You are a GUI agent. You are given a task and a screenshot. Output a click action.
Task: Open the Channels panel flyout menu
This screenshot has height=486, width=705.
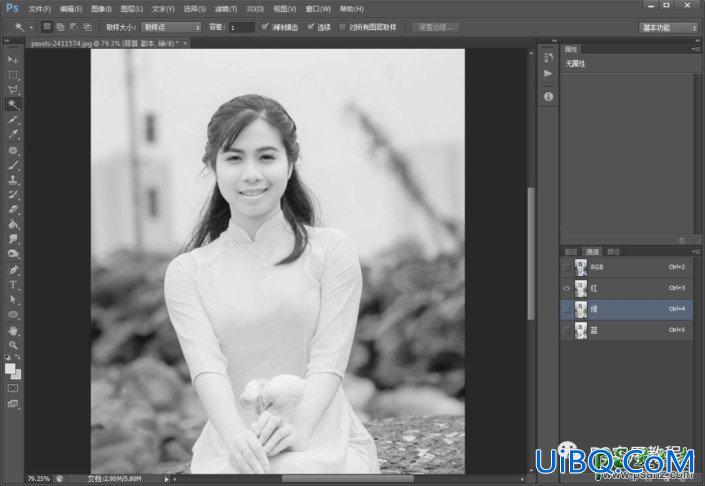point(696,252)
